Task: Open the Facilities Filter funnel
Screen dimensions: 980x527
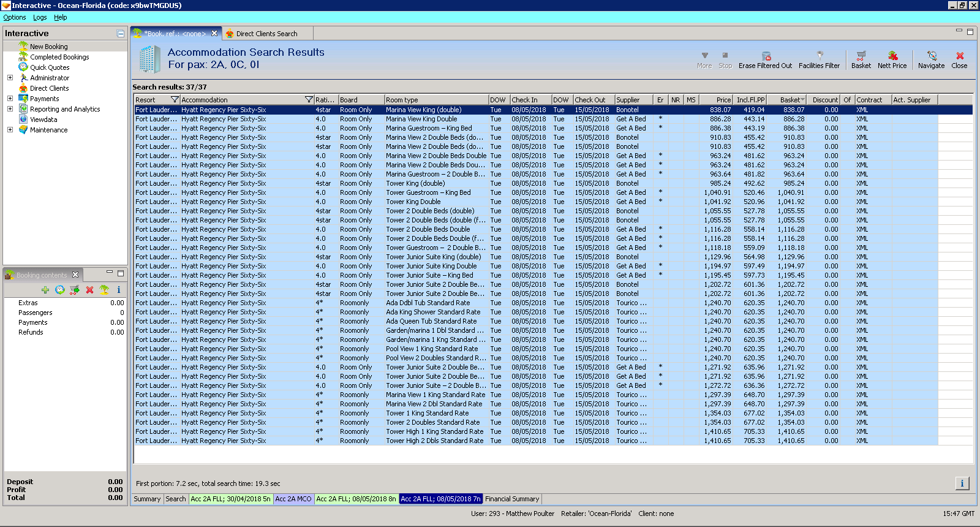Action: click(x=820, y=56)
